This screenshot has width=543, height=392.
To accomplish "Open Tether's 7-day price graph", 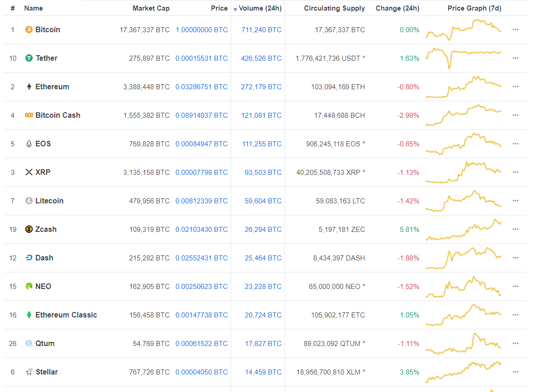I will [x=463, y=58].
